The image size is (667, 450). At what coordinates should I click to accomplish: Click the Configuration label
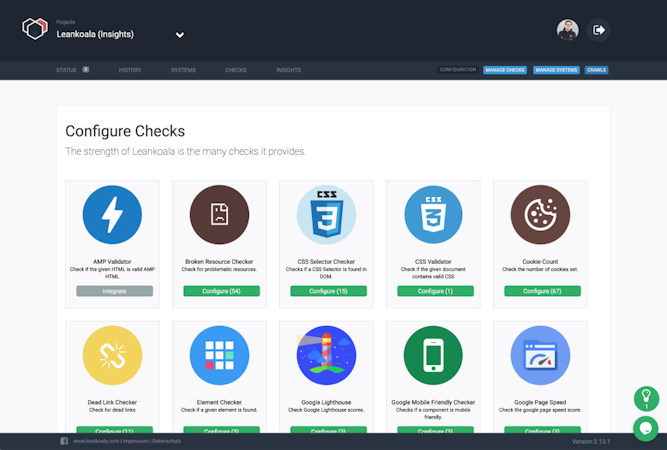pyautogui.click(x=458, y=70)
